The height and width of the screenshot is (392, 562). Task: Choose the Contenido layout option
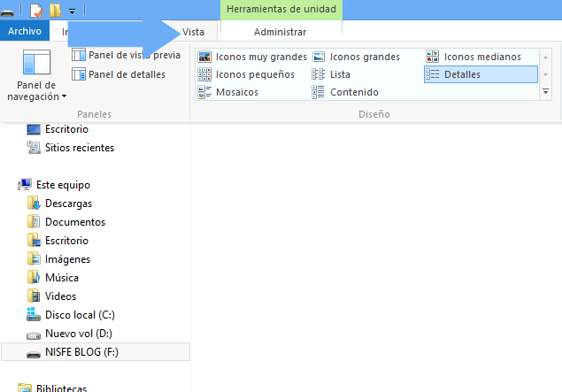coord(345,92)
